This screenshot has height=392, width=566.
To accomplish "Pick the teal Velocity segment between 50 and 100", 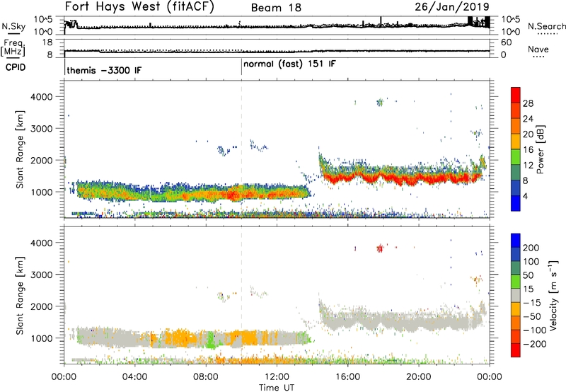I will click(x=516, y=268).
